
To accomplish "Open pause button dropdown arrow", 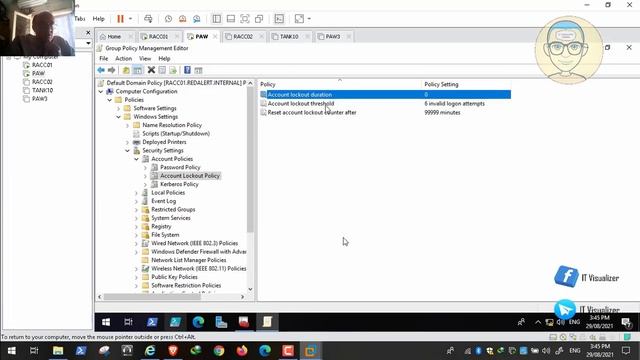I will (x=130, y=19).
